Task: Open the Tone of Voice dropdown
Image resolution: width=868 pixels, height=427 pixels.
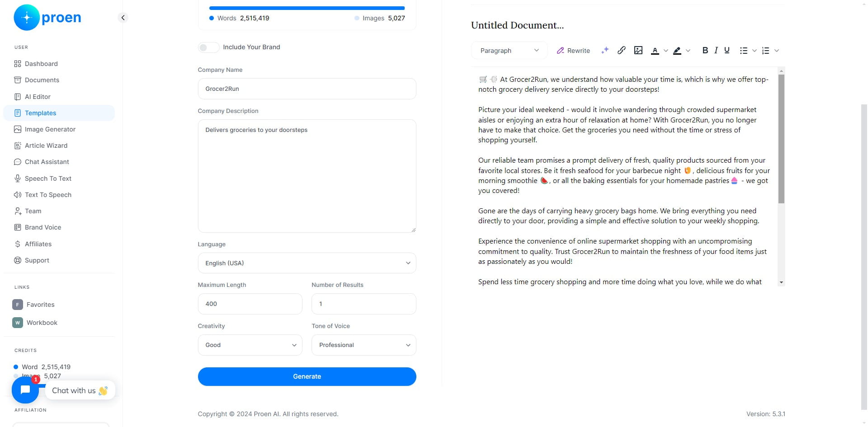Action: (364, 345)
